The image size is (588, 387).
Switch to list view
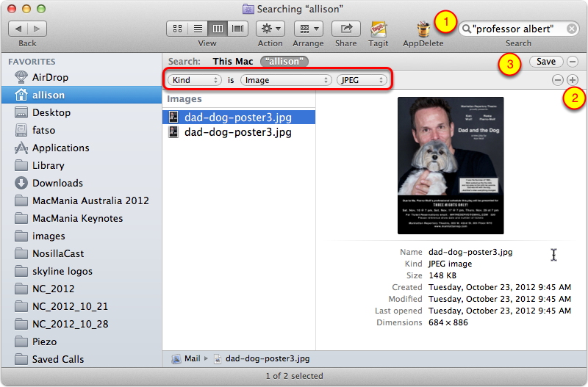tap(198, 29)
